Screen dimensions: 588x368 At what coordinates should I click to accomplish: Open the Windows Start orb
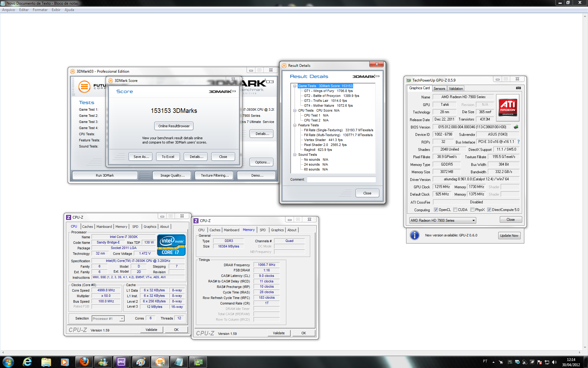[8, 362]
